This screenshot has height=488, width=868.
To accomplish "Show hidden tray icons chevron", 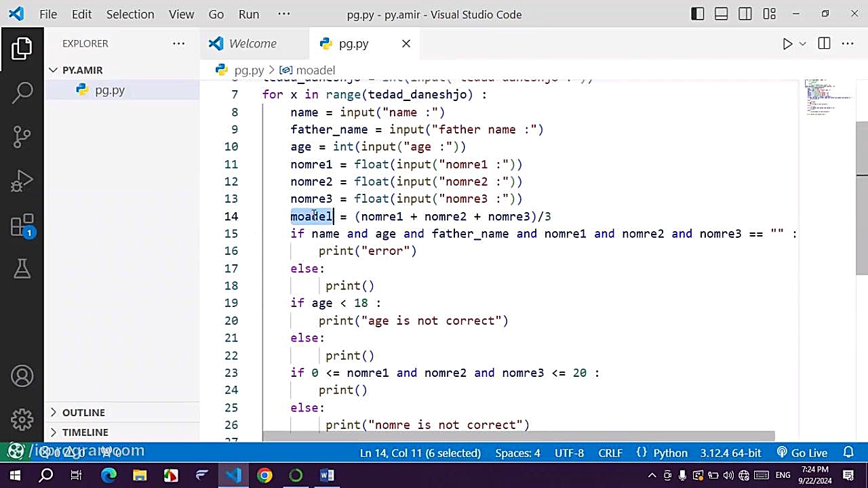I will pos(652,475).
